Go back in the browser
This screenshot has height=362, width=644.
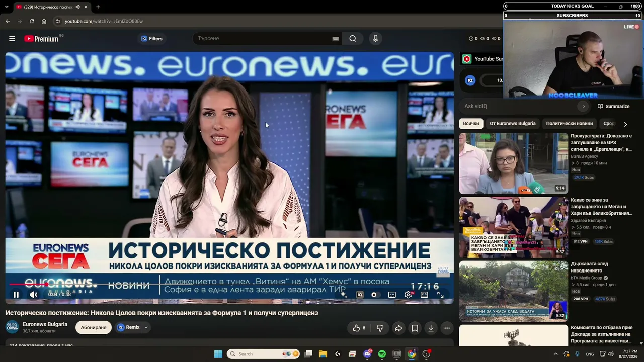point(8,21)
